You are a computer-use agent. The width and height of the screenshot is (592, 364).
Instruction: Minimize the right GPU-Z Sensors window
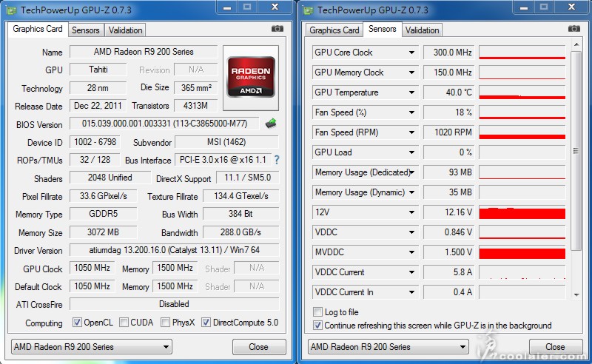click(x=524, y=7)
